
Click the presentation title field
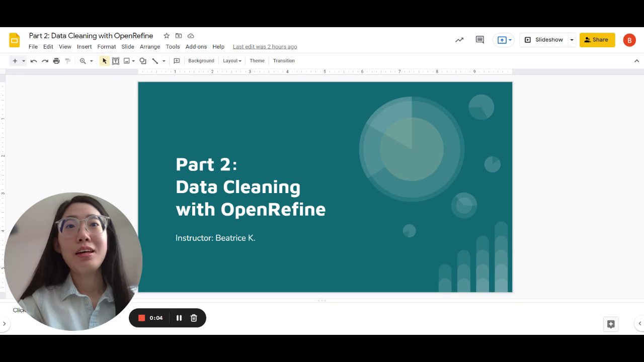(x=91, y=36)
